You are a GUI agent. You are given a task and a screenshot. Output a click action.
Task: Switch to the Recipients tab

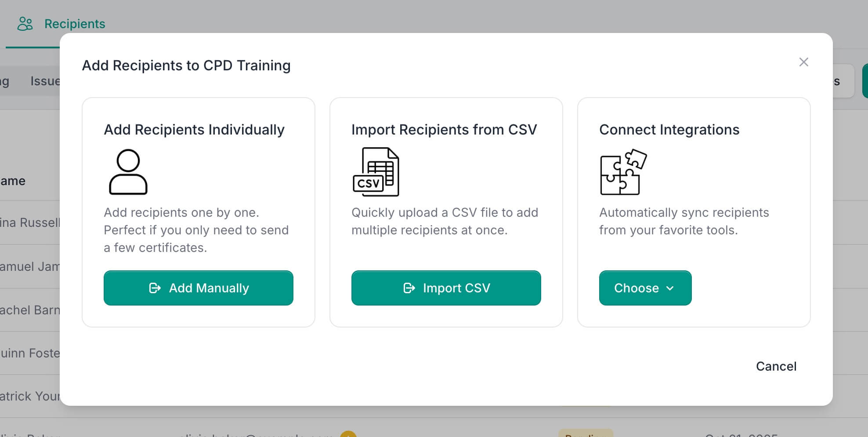[75, 24]
